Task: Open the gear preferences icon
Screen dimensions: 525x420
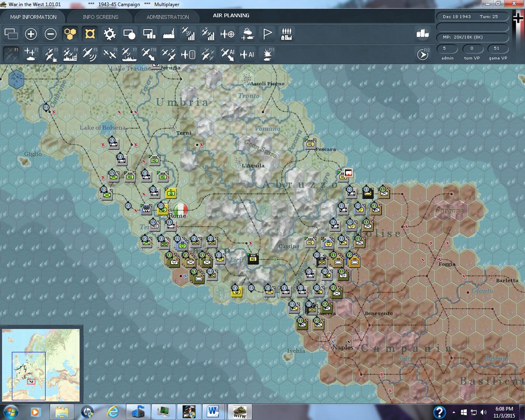Action: pos(110,34)
